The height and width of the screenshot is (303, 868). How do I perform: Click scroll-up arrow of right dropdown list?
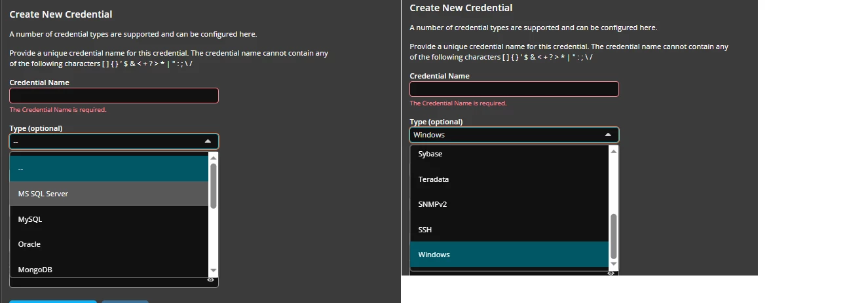[613, 151]
